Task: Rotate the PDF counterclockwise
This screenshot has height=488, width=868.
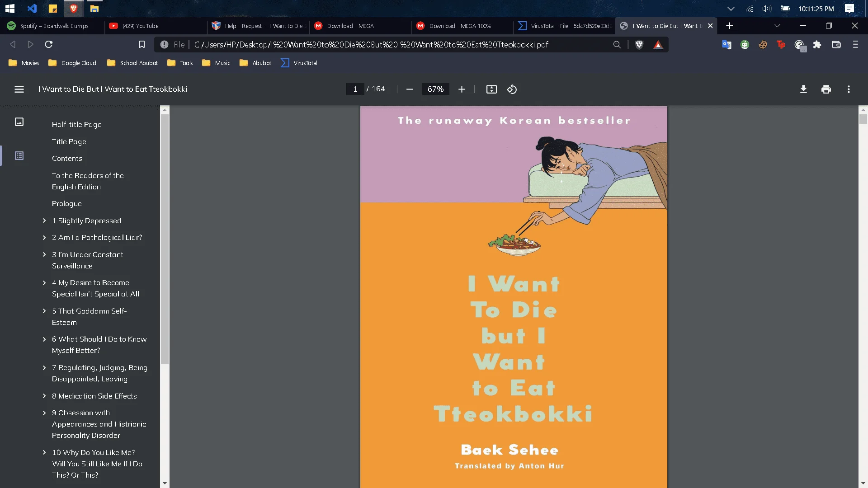Action: click(x=512, y=89)
